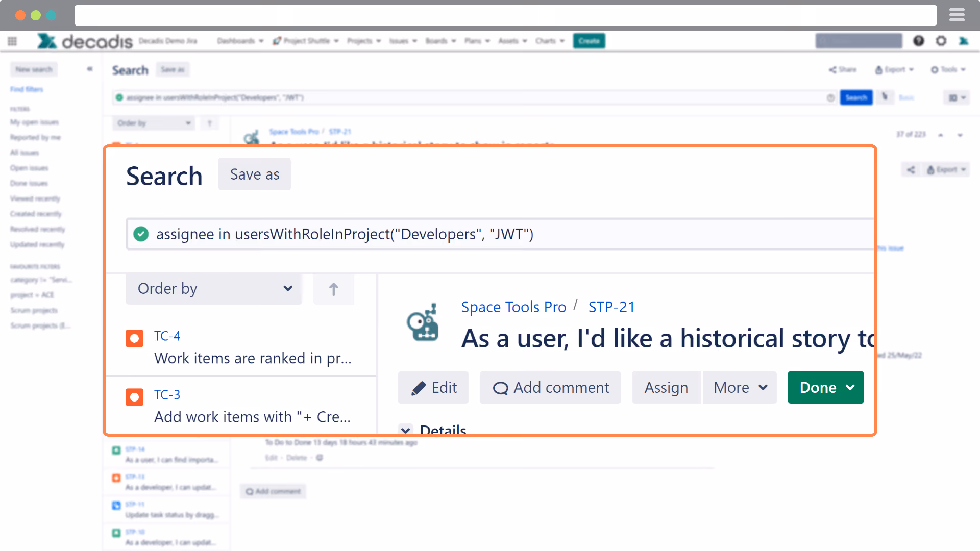Screen dimensions: 980x551
Task: Click the green Create button
Action: tap(589, 41)
